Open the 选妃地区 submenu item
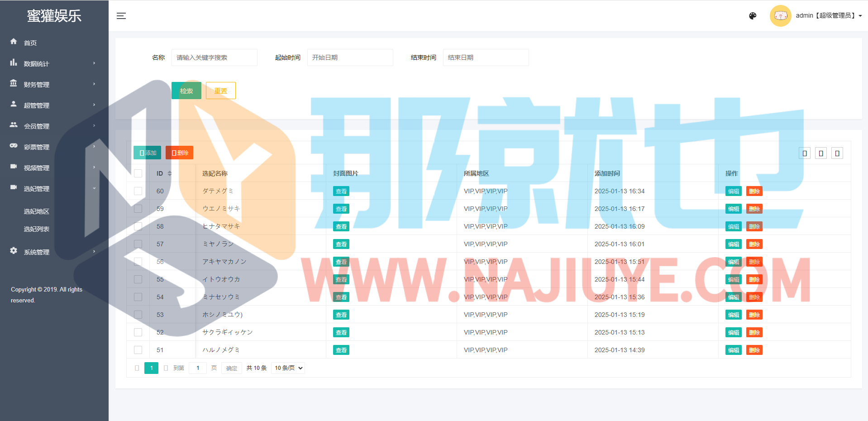 pyautogui.click(x=37, y=211)
